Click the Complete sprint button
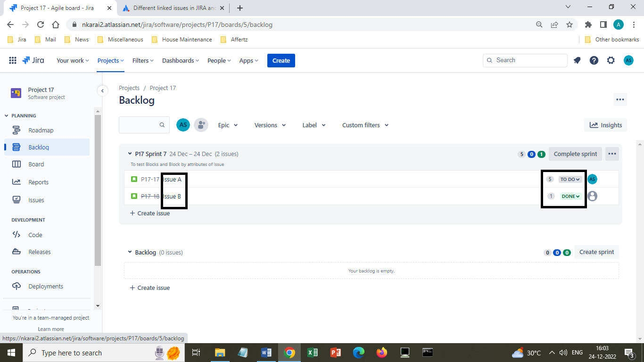644x362 pixels. (x=575, y=154)
